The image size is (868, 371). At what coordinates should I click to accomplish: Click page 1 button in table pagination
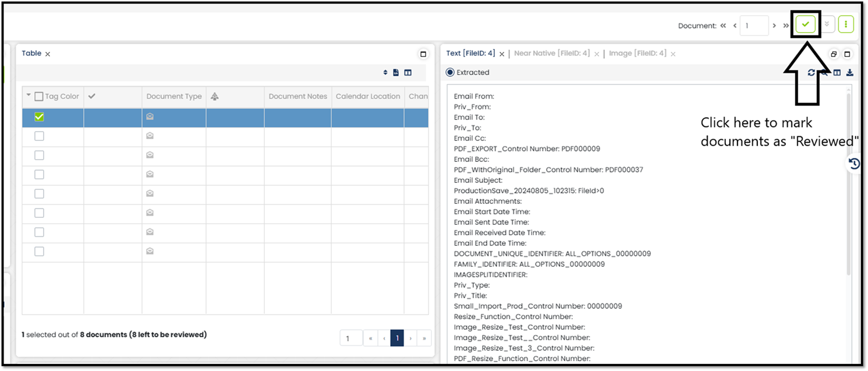[397, 338]
